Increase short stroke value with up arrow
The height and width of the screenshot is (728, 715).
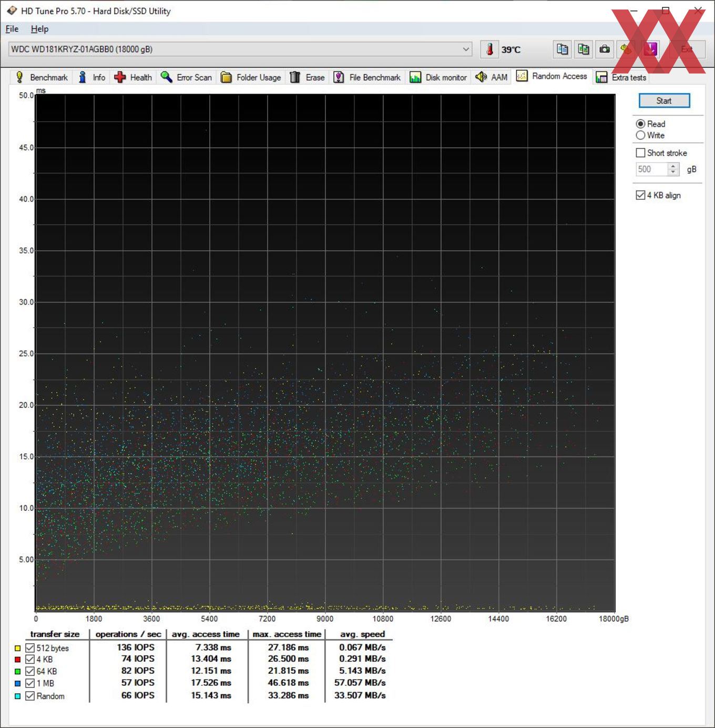click(x=673, y=166)
